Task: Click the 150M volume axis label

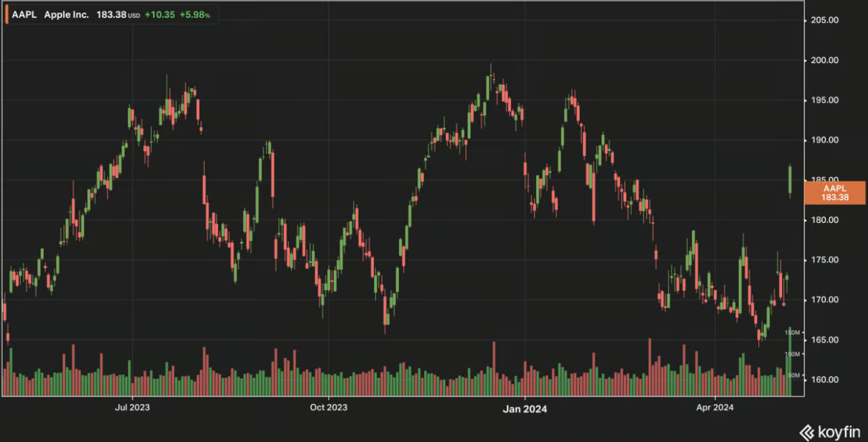Action: (x=792, y=333)
